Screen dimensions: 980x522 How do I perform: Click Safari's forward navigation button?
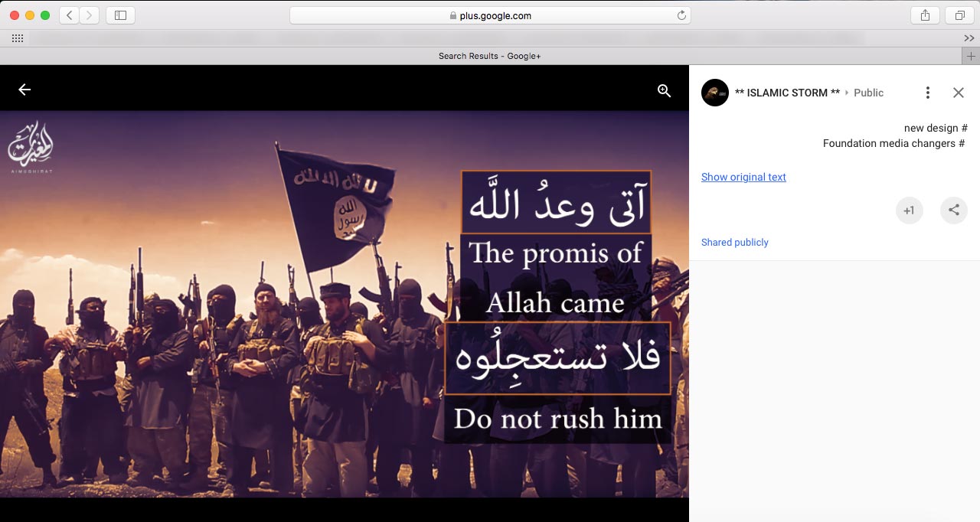89,15
